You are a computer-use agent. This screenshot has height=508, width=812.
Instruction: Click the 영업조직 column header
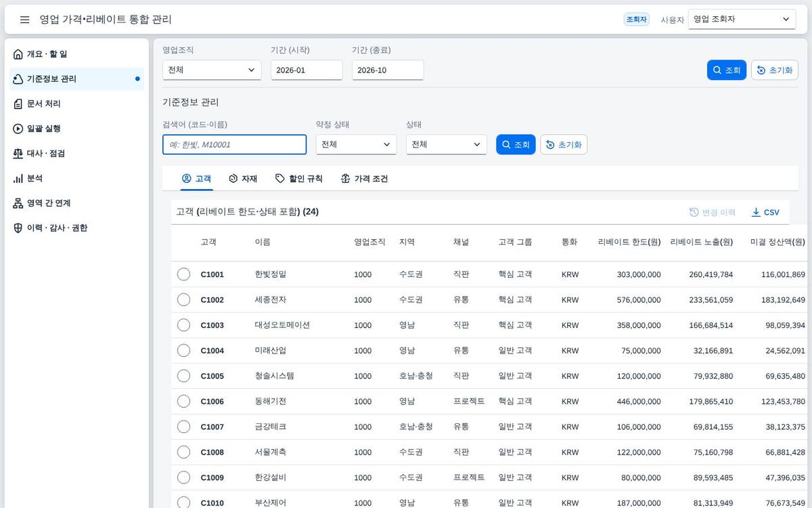click(x=369, y=242)
